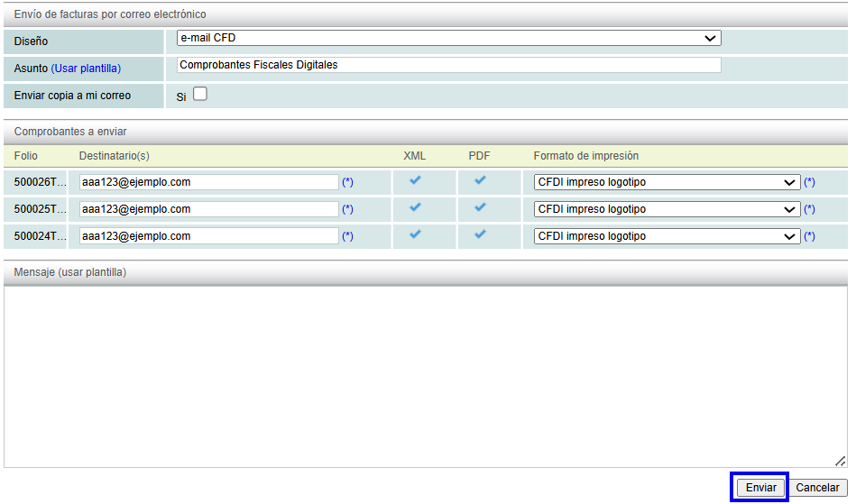Toggle PDF checkmark for folio 500026T
The image size is (856, 504).
tap(480, 180)
